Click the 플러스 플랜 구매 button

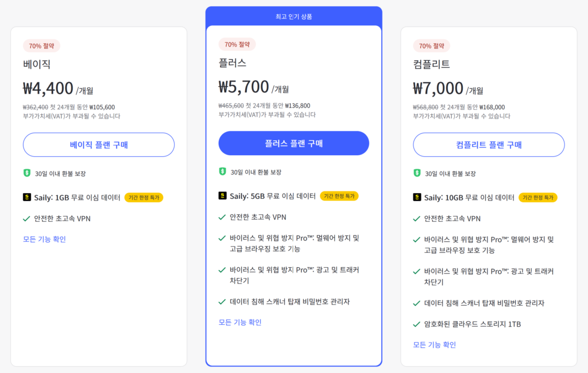coord(293,143)
